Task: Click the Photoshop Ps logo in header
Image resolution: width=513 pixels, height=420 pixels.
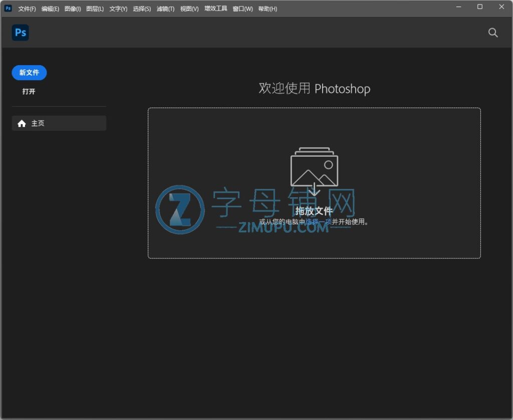Action: pos(20,33)
